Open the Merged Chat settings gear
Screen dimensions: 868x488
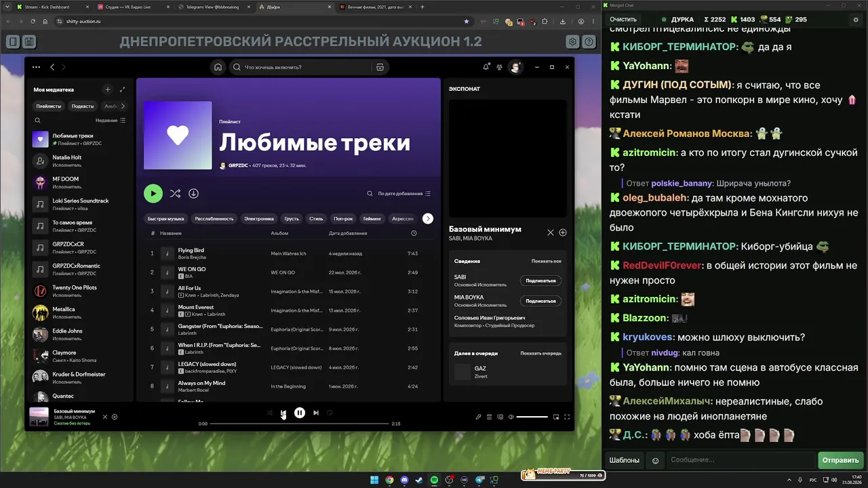click(856, 20)
